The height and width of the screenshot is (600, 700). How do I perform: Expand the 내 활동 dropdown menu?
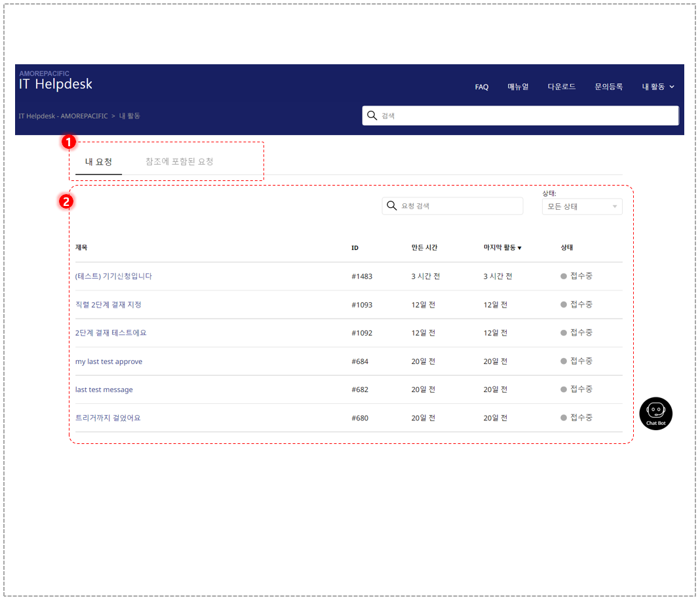point(657,87)
